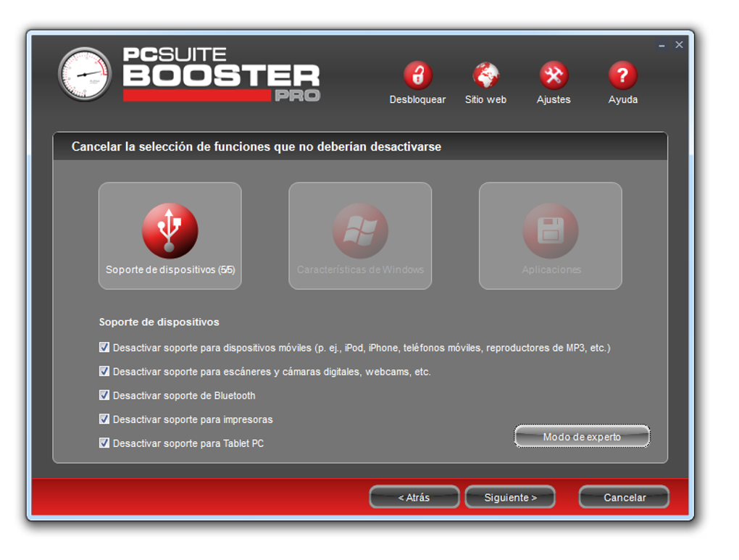The height and width of the screenshot is (560, 739).
Task: Select the USB device support icon
Action: tap(170, 230)
